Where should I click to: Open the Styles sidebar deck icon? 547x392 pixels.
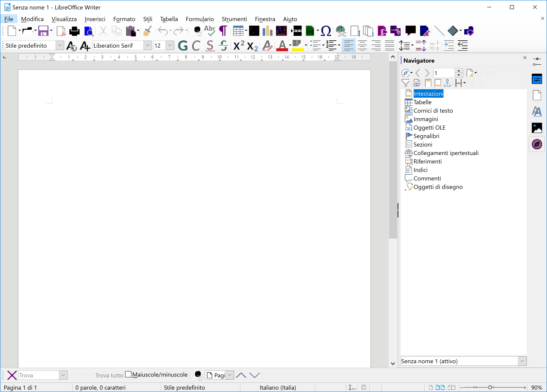click(x=537, y=111)
